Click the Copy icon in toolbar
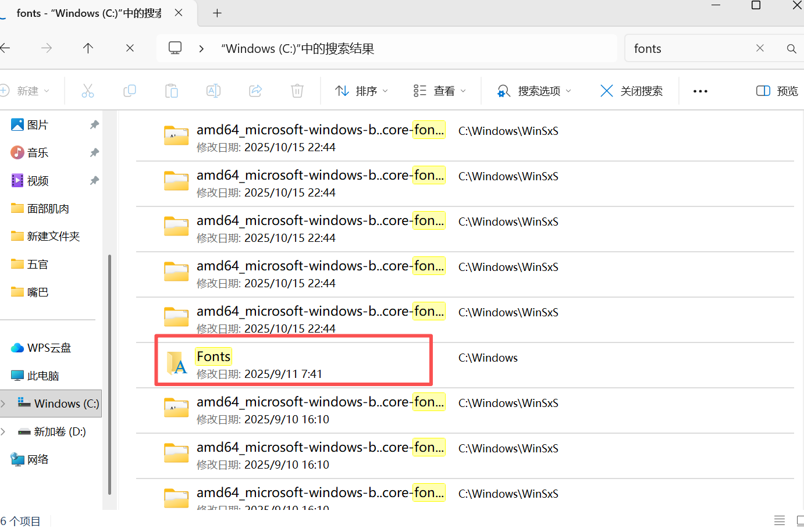The width and height of the screenshot is (804, 532). coord(130,91)
